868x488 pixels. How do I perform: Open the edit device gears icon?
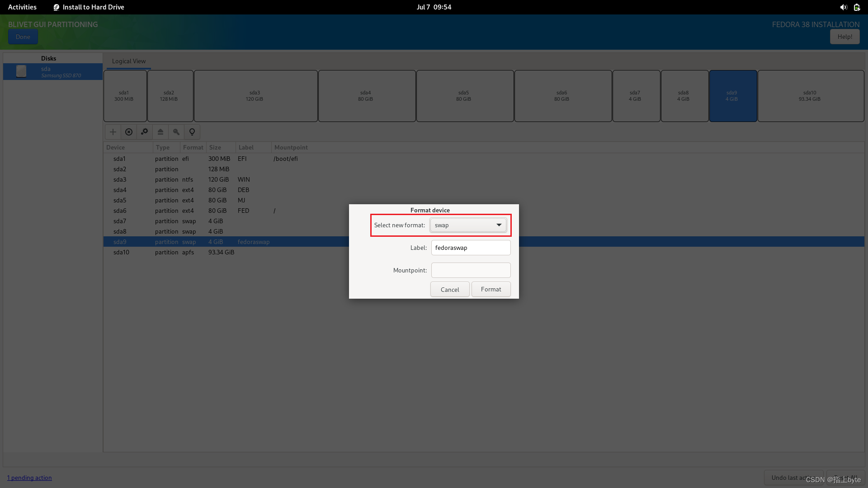coord(145,132)
